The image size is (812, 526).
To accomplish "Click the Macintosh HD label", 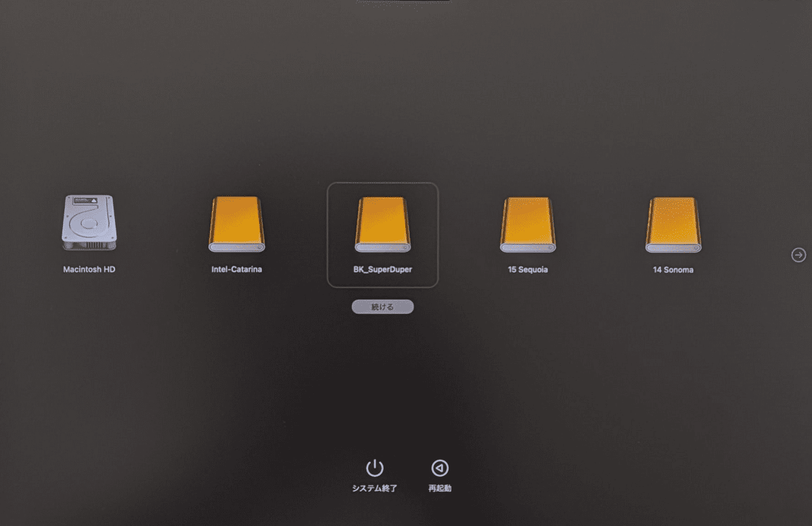I will [x=89, y=269].
